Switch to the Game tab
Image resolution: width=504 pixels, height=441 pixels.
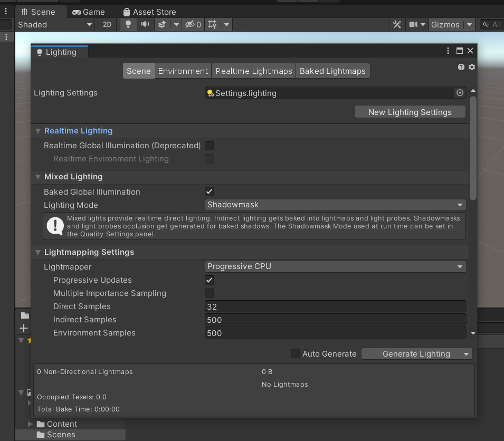point(88,12)
